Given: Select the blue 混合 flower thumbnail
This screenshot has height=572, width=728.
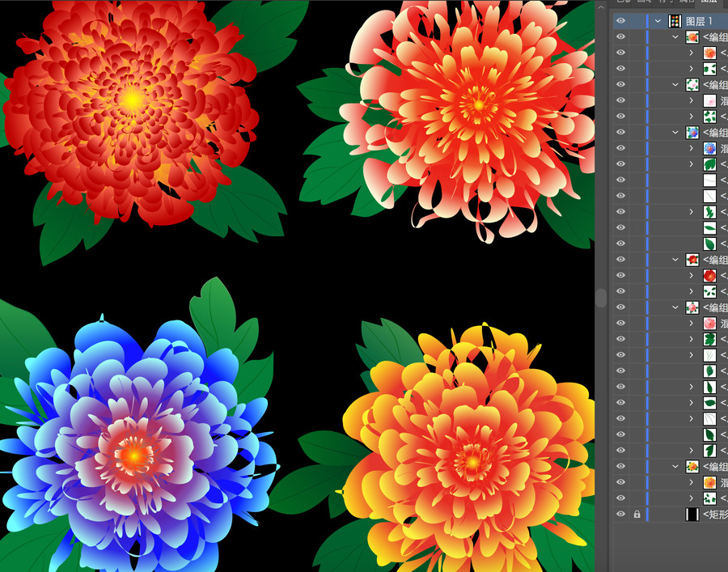Looking at the screenshot, I should click(x=709, y=147).
